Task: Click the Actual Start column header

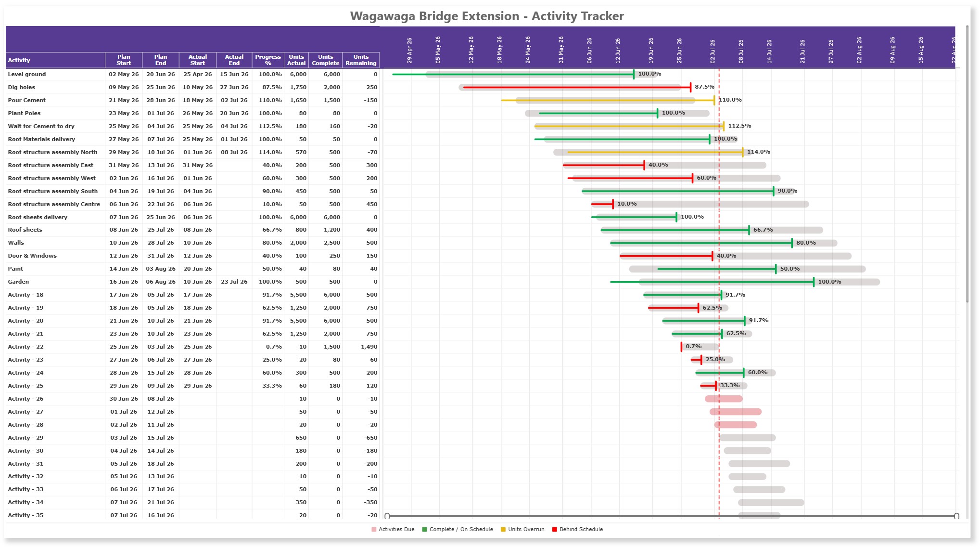Action: click(198, 60)
